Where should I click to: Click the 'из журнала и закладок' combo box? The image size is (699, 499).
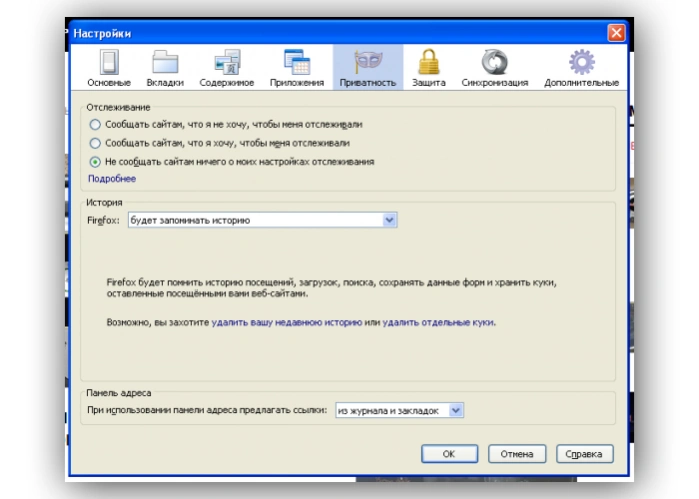click(x=399, y=410)
